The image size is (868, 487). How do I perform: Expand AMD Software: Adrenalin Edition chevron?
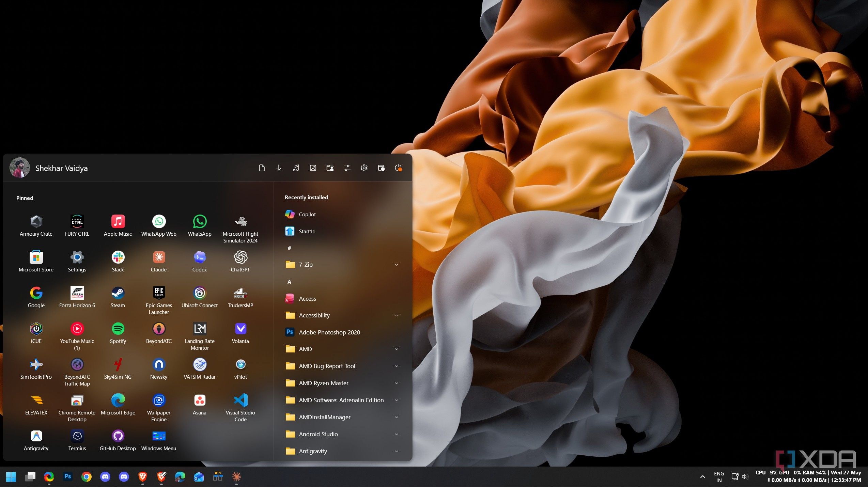click(397, 400)
